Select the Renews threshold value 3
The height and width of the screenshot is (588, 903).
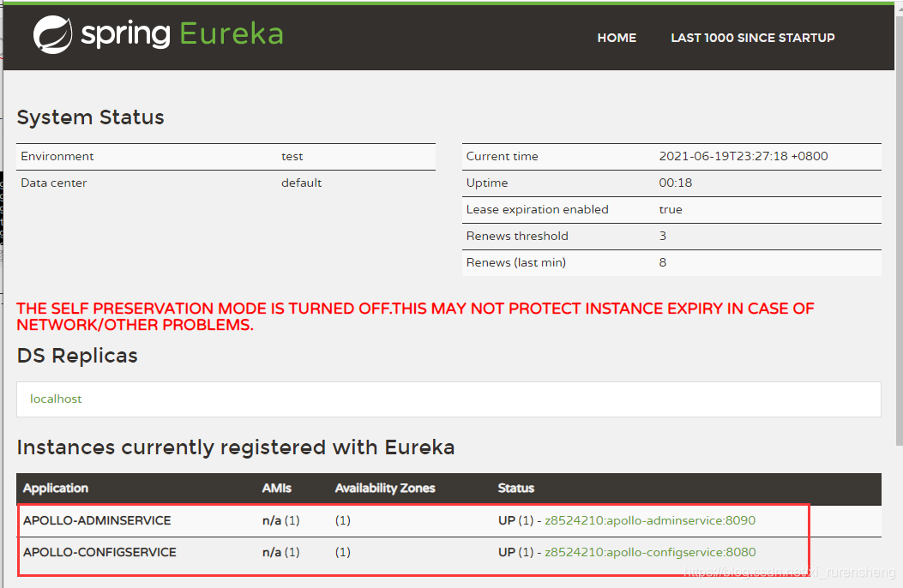click(663, 236)
